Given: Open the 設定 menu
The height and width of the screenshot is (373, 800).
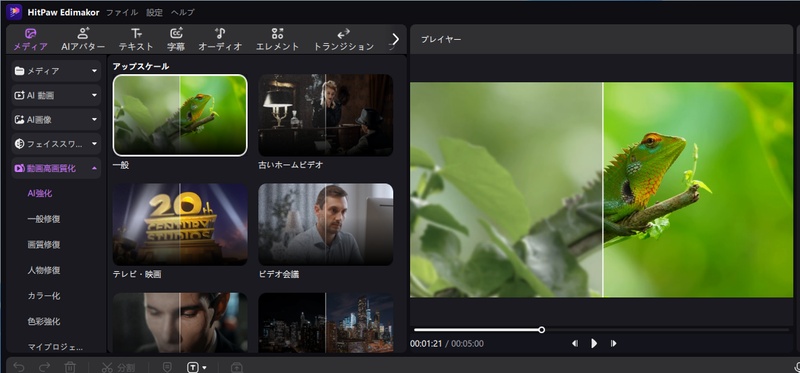Looking at the screenshot, I should [x=154, y=12].
